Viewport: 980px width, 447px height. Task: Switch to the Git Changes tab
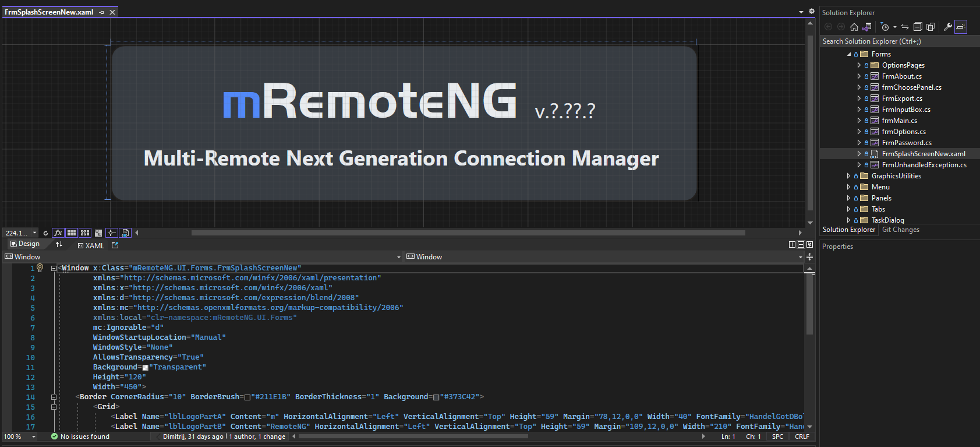coord(900,230)
